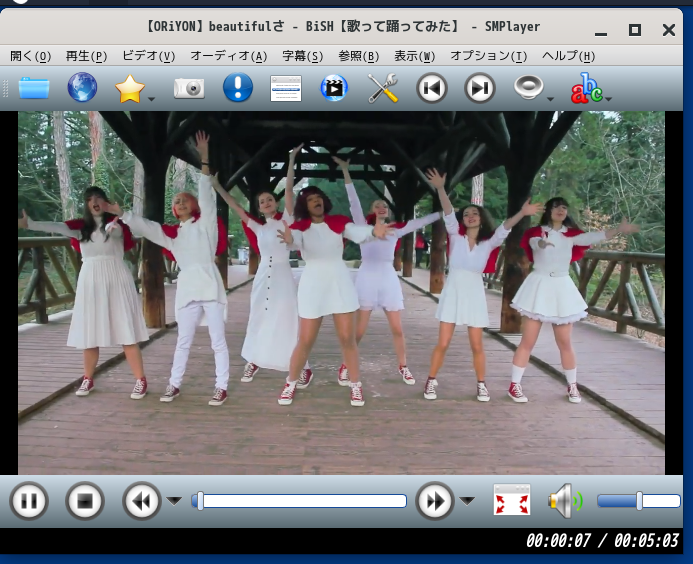Click the video display area
Image resolution: width=693 pixels, height=564 pixels.
pos(341,293)
